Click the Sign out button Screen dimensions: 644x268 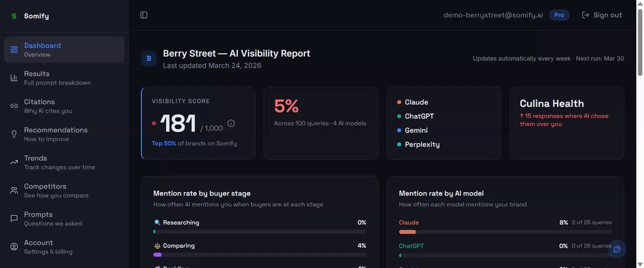click(602, 15)
